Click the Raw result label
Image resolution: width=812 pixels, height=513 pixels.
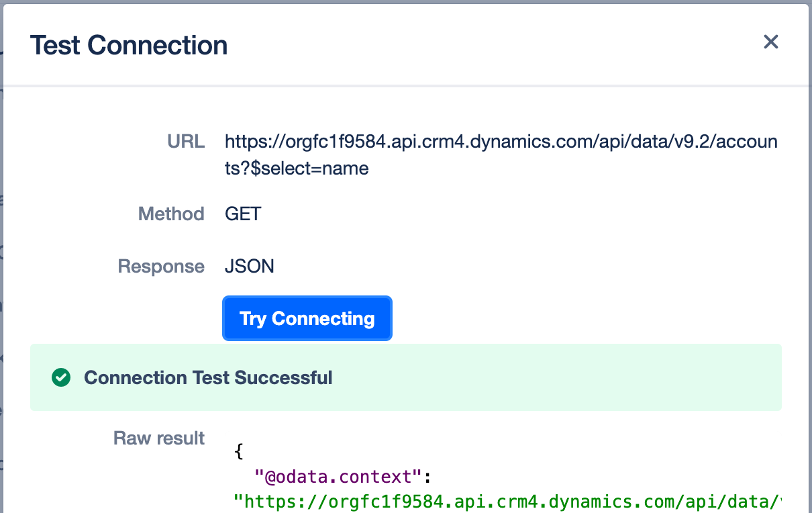click(159, 438)
